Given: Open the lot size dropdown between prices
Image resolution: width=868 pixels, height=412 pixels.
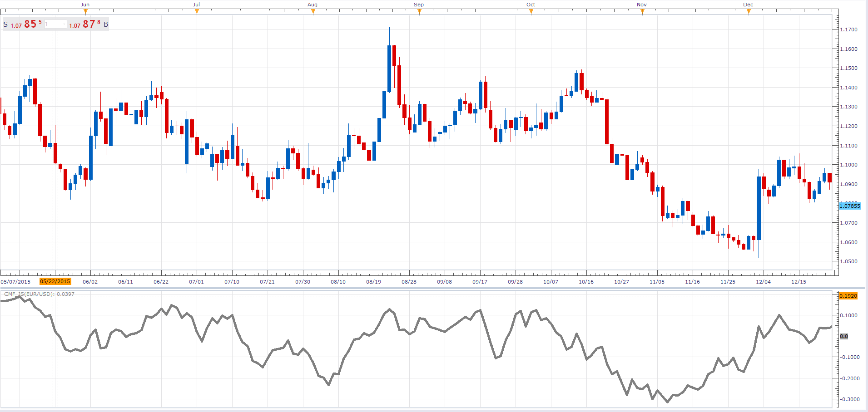Looking at the screenshot, I should (55, 24).
